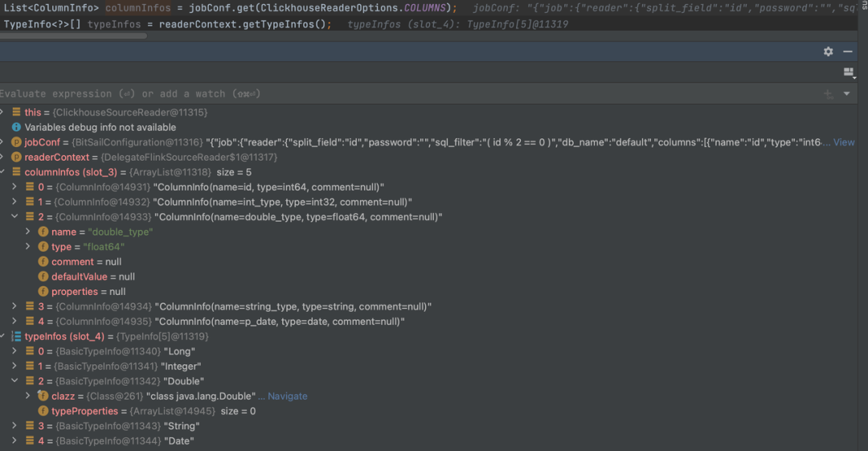This screenshot has width=868, height=451.
Task: Click the info icon beside debug info message
Action: click(x=16, y=127)
